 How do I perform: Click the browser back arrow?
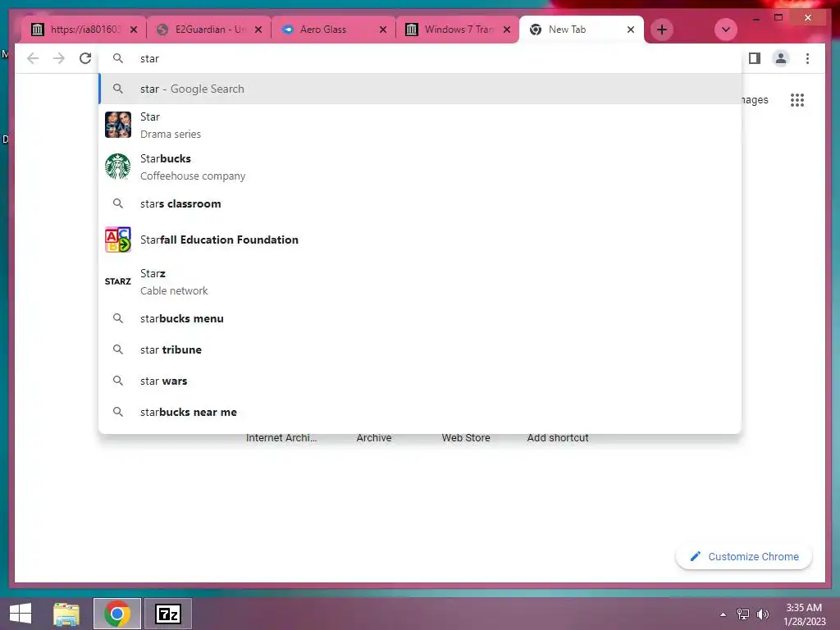point(33,58)
